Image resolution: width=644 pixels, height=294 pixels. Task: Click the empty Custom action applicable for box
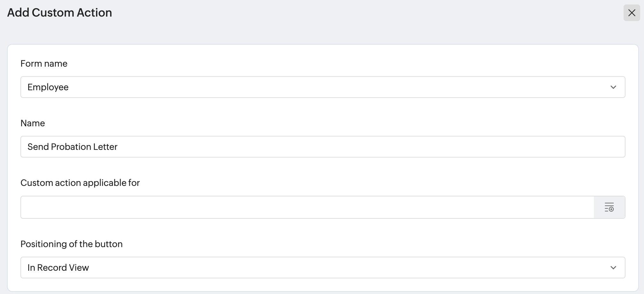(x=307, y=207)
